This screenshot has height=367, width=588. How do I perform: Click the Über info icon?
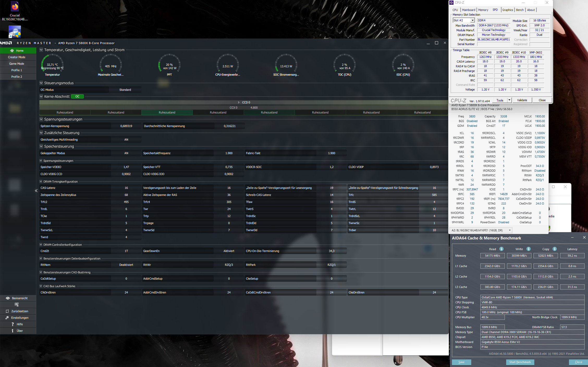(x=13, y=331)
